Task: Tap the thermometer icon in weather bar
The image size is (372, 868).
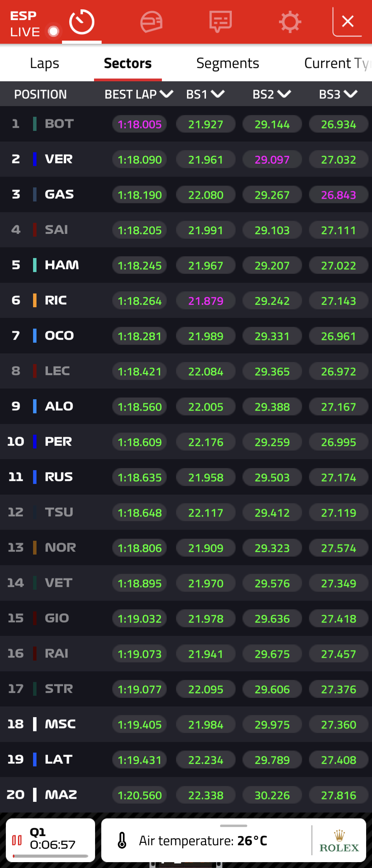Action: (122, 840)
